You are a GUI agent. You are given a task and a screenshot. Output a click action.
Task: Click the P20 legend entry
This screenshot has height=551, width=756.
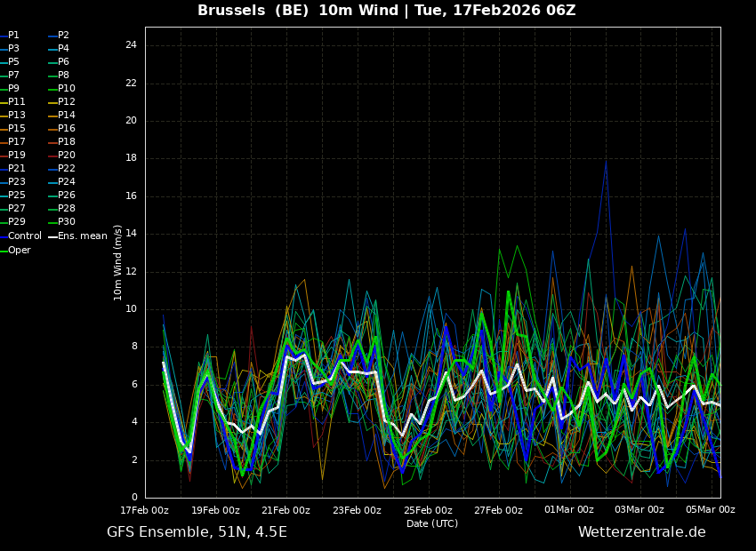click(66, 156)
